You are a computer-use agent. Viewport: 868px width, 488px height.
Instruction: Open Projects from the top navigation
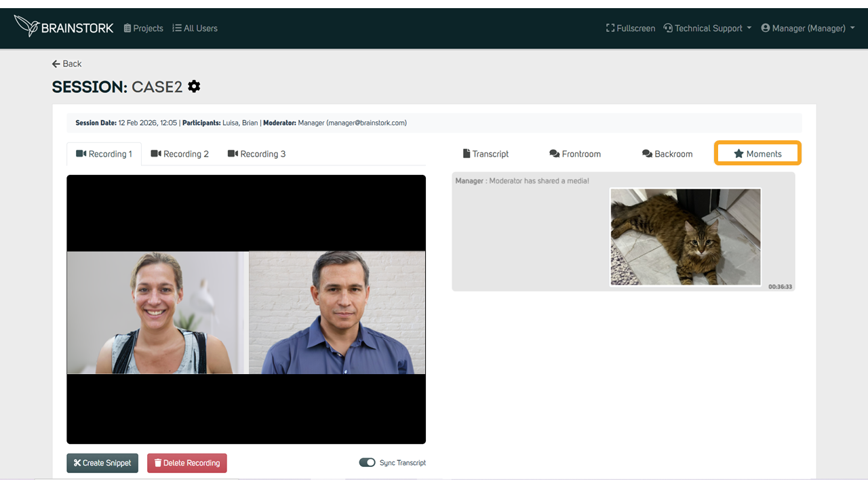[x=143, y=28]
